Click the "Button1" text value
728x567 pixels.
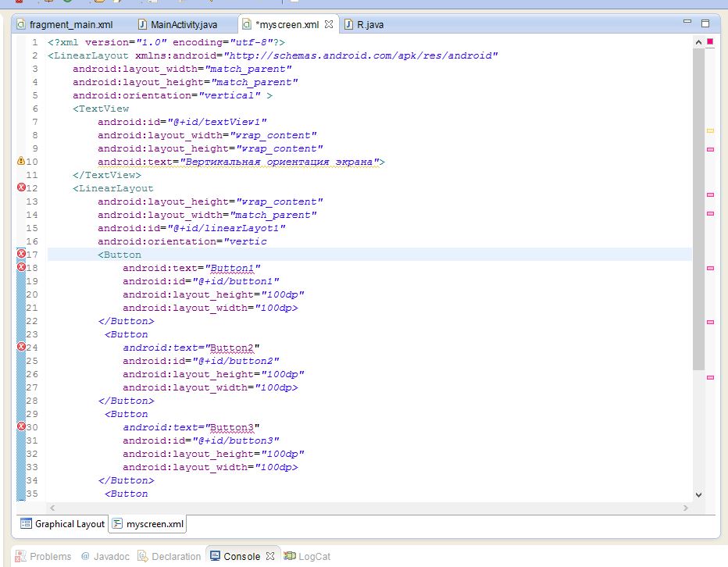click(233, 268)
